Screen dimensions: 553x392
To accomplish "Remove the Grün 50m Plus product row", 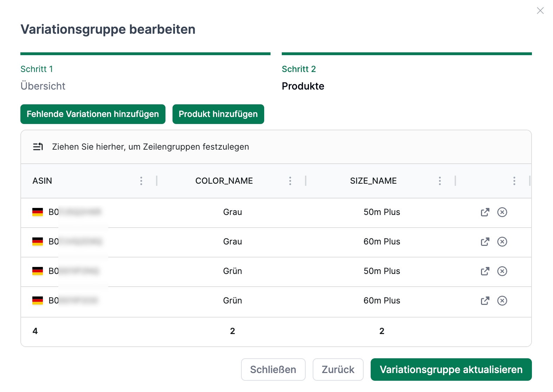I will coord(502,271).
